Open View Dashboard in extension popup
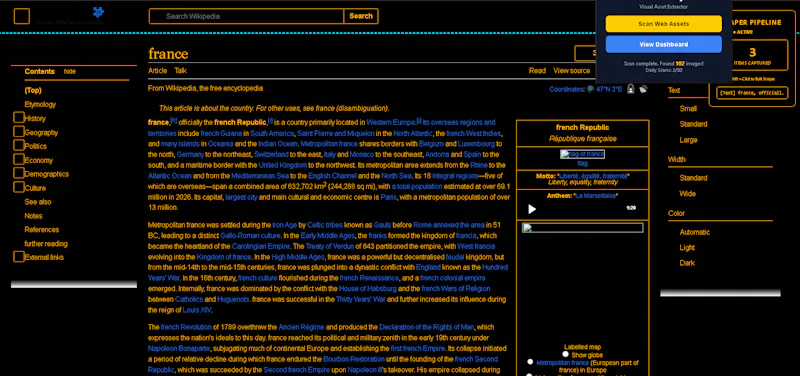Image resolution: width=800 pixels, height=376 pixels. point(663,44)
